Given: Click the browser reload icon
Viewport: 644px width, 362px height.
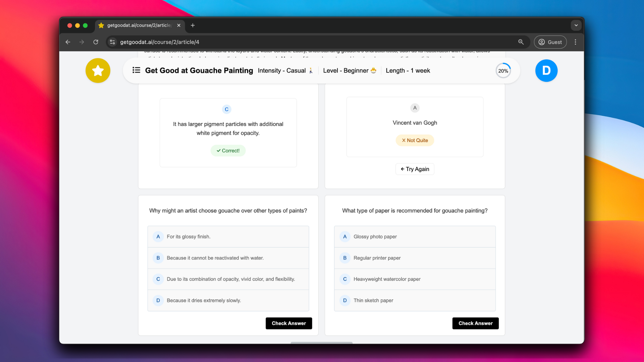Looking at the screenshot, I should 96,42.
